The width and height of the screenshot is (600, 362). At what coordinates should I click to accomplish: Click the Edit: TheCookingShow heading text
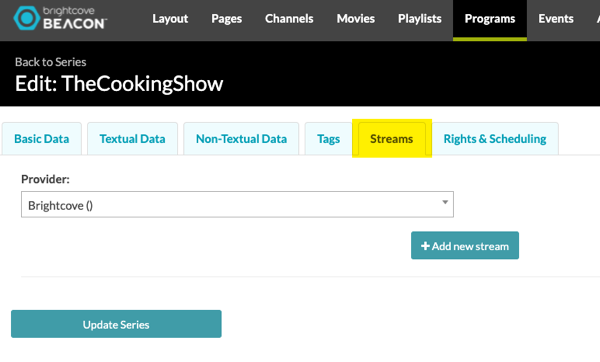pyautogui.click(x=119, y=83)
